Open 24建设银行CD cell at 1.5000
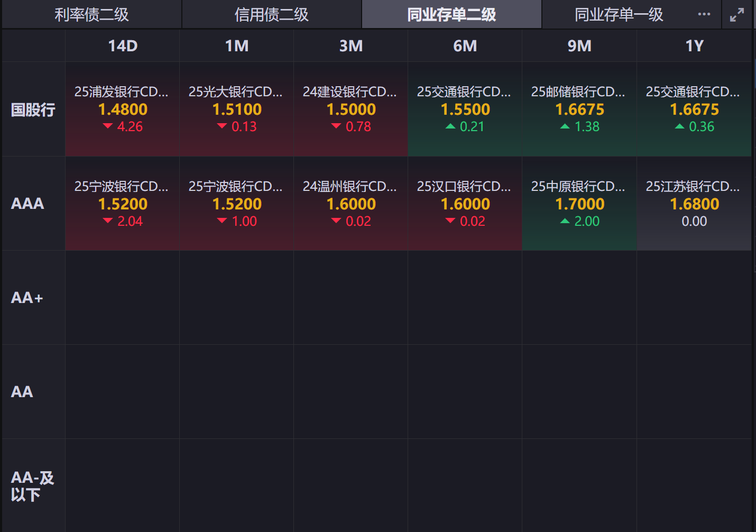The width and height of the screenshot is (756, 532). pyautogui.click(x=351, y=109)
